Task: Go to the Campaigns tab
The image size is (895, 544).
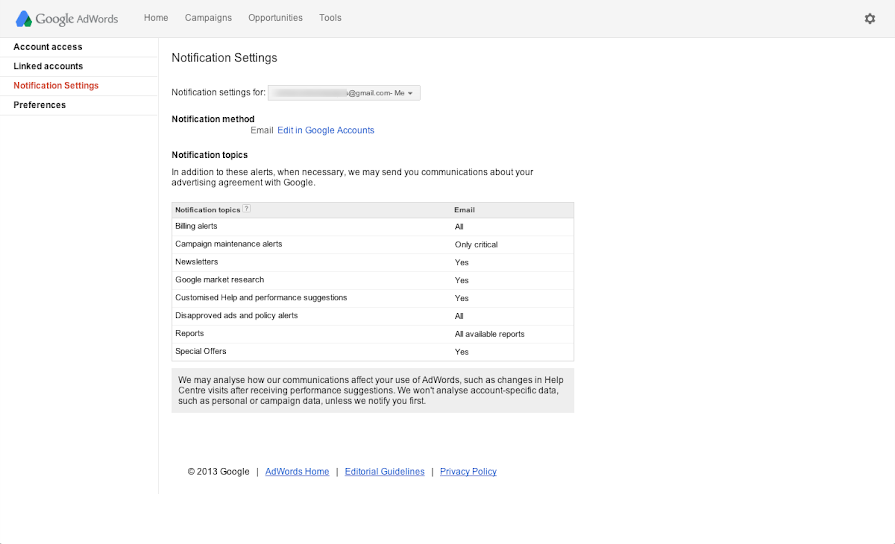Action: 208,18
